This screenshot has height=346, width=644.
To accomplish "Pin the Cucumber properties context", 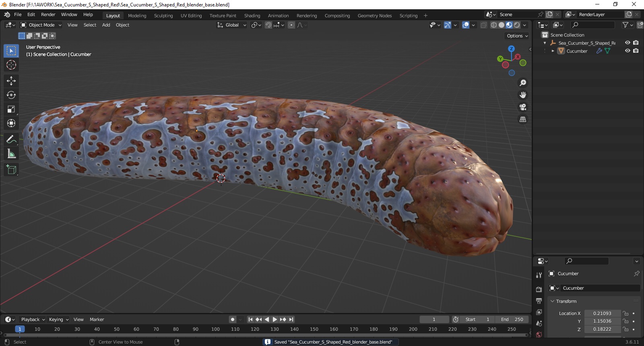I will (x=636, y=274).
